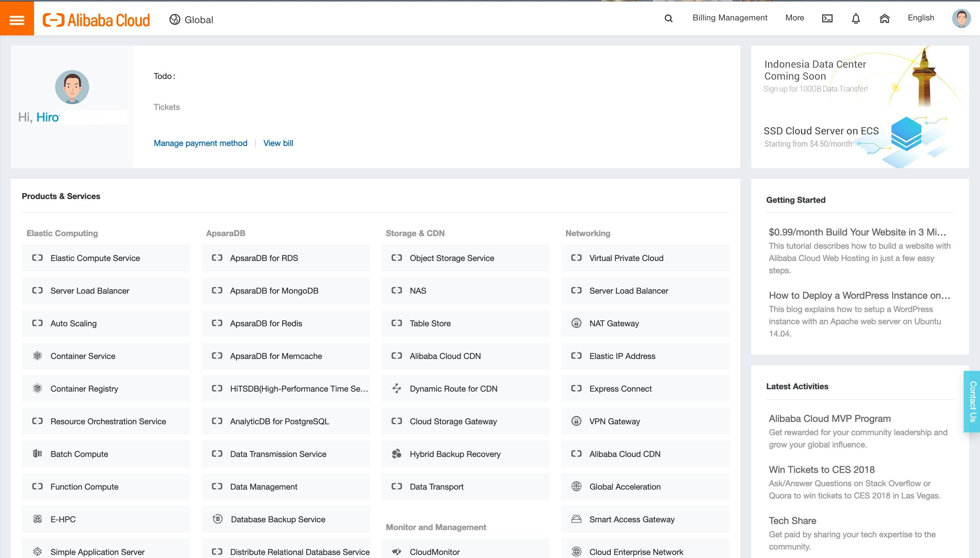Open Data Management service
This screenshot has width=980, height=558.
click(x=285, y=486)
